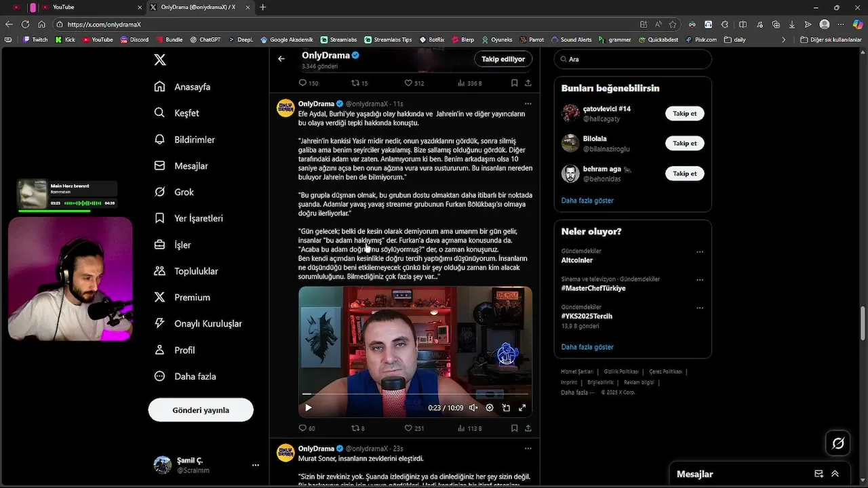Follow Bilolala with Takip et

(684, 143)
